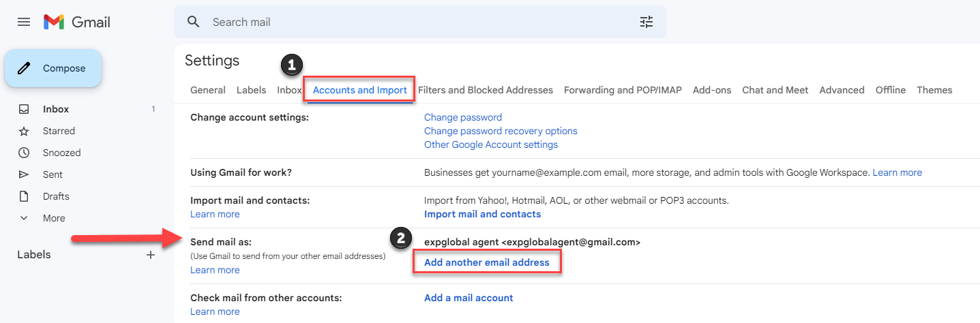Open the Sent folder
The height and width of the screenshot is (323, 980).
[53, 174]
